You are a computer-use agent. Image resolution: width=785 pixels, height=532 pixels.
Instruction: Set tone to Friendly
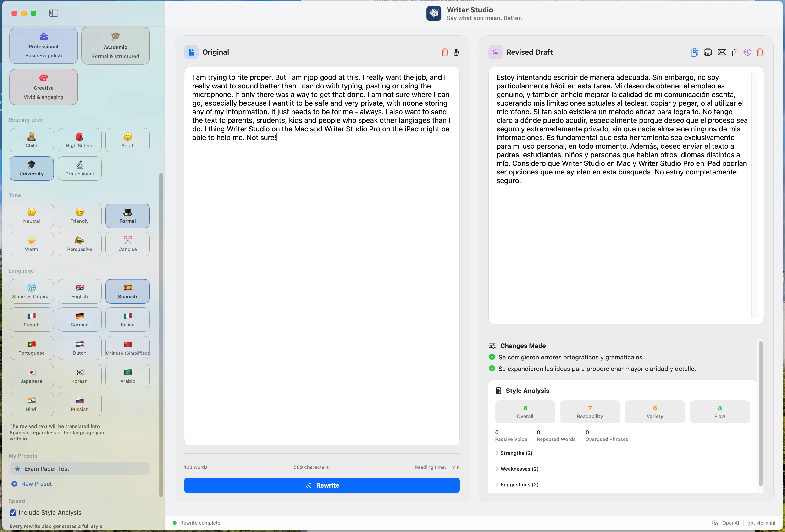click(x=79, y=216)
